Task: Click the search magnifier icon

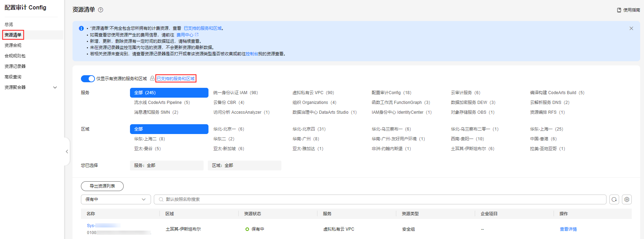Action: tap(161, 199)
